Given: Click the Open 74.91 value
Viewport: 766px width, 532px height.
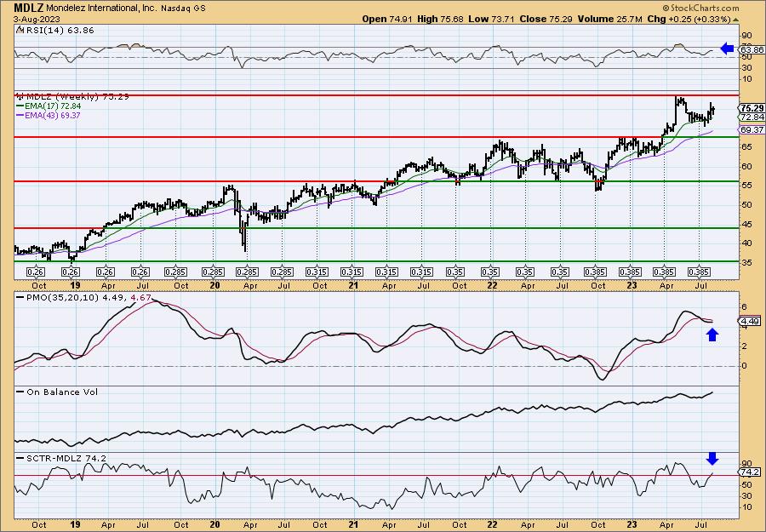Looking at the screenshot, I should click(387, 19).
